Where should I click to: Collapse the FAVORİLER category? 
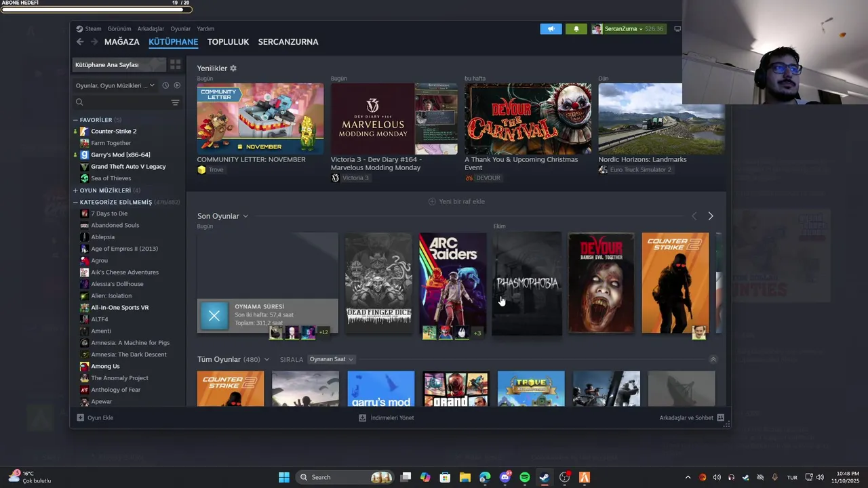[x=76, y=120]
